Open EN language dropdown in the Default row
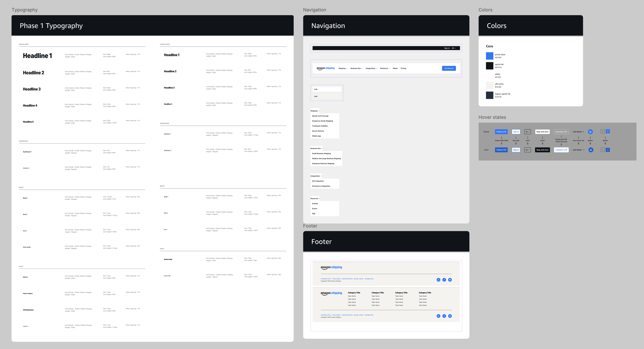 [x=528, y=131]
